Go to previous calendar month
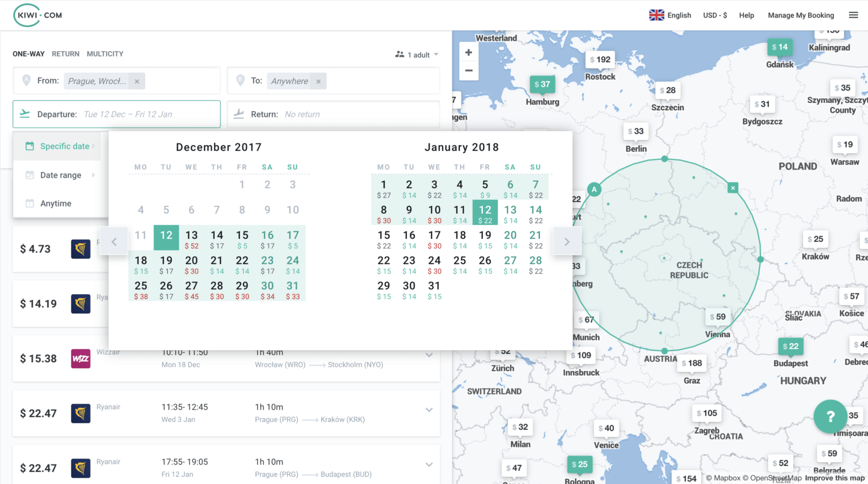Viewport: 868px width, 484px height. click(x=114, y=242)
